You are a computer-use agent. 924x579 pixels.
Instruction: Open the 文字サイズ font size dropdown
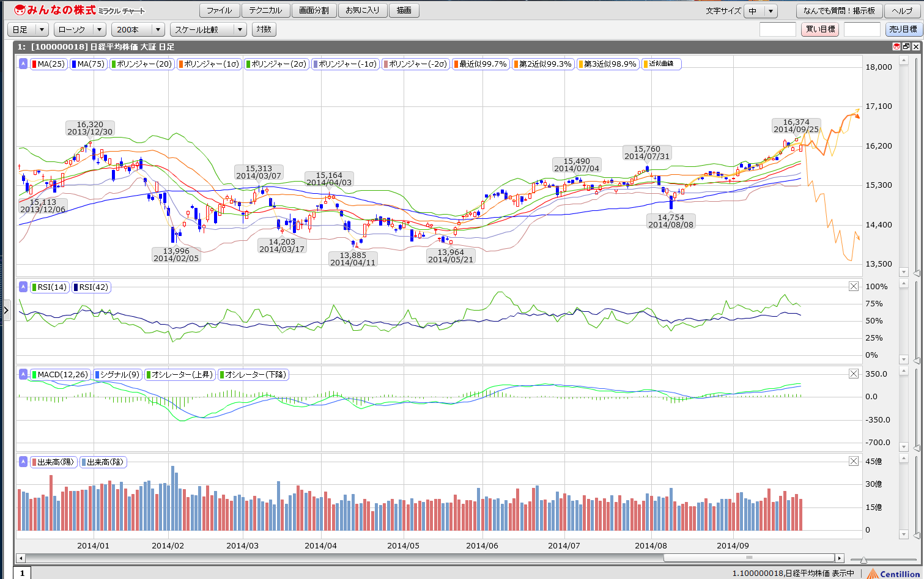760,11
